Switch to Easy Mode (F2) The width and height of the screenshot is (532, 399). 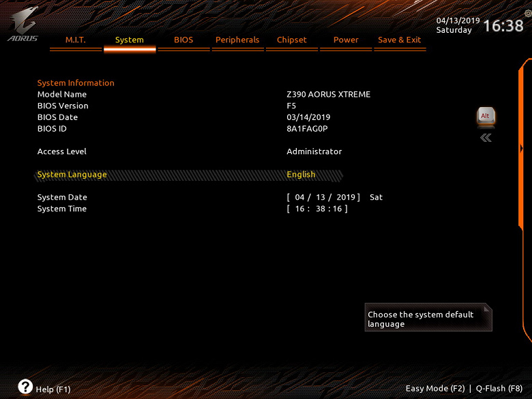[x=435, y=389]
